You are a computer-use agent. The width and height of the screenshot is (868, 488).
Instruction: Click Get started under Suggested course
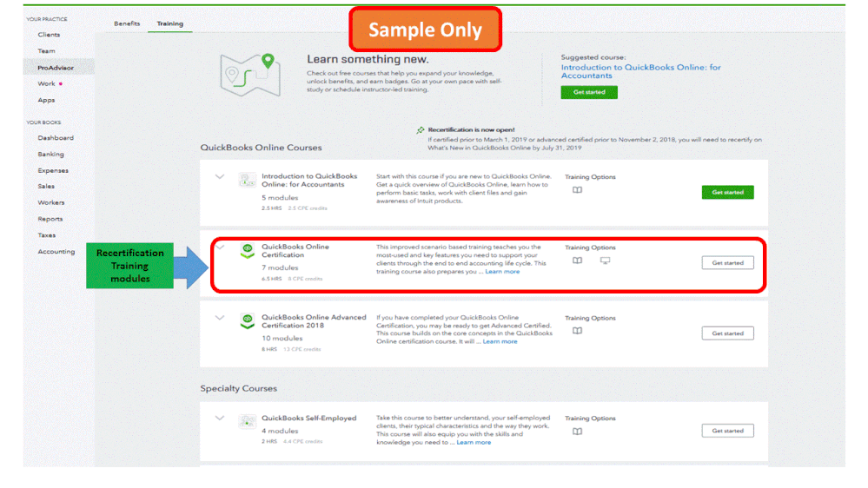pyautogui.click(x=589, y=92)
